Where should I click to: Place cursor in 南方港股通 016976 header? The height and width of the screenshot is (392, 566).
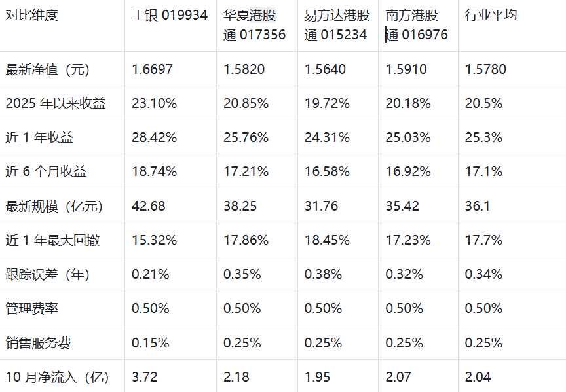click(418, 26)
